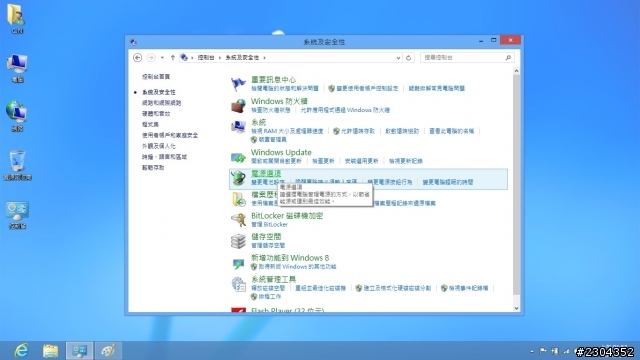This screenshot has width=640, height=360.
Task: Go to 控制台首頁 in the sidebar
Action: click(156, 77)
